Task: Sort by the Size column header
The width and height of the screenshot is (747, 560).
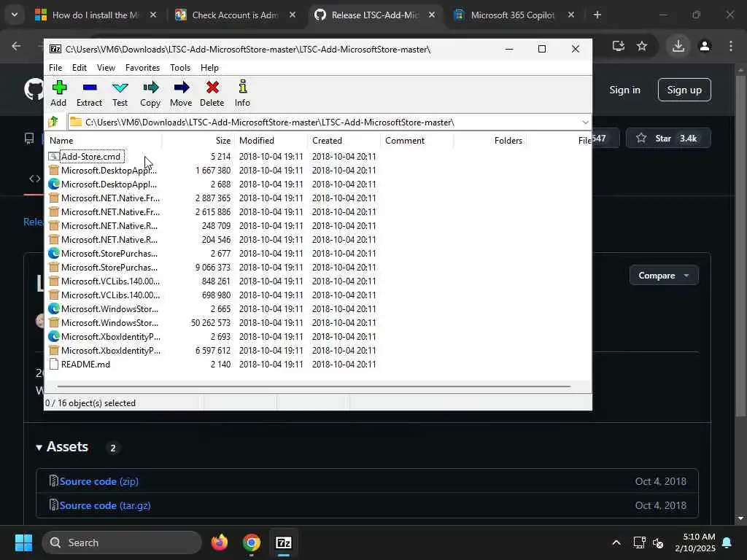Action: 198,141
